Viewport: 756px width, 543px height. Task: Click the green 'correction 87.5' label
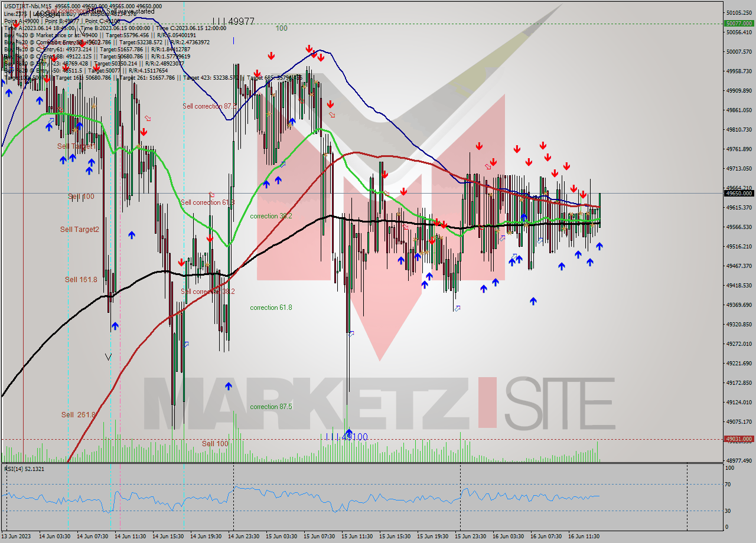click(271, 407)
